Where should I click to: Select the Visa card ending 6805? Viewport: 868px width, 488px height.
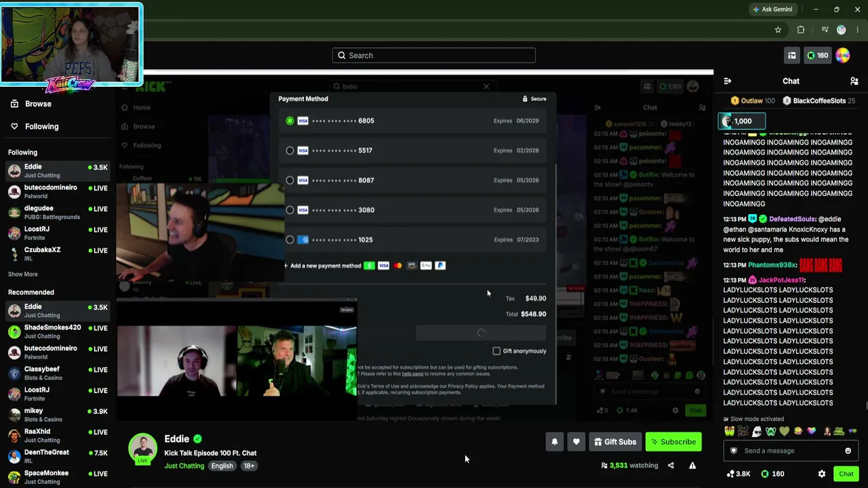coord(414,121)
